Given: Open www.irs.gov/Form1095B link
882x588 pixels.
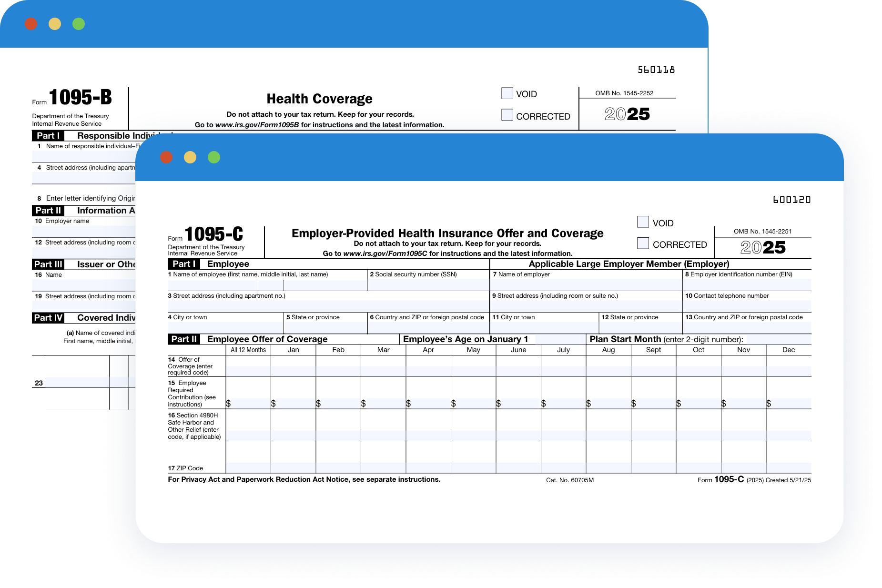Looking at the screenshot, I should 257,125.
